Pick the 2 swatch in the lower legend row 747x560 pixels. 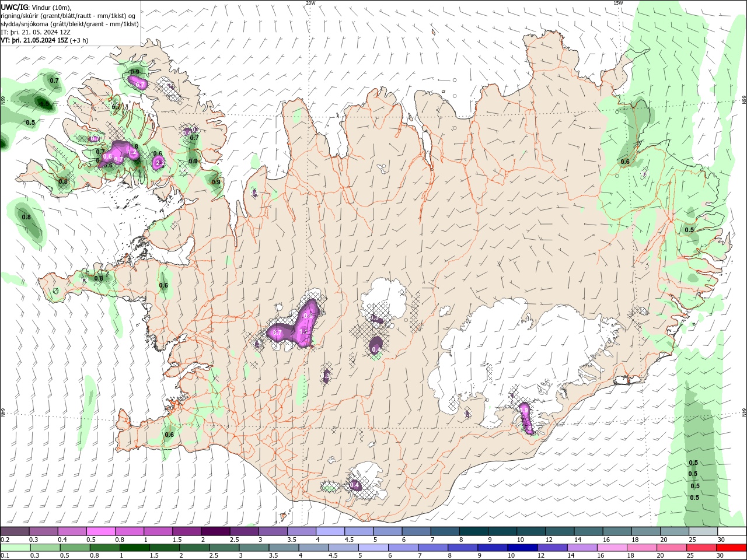click(194, 548)
